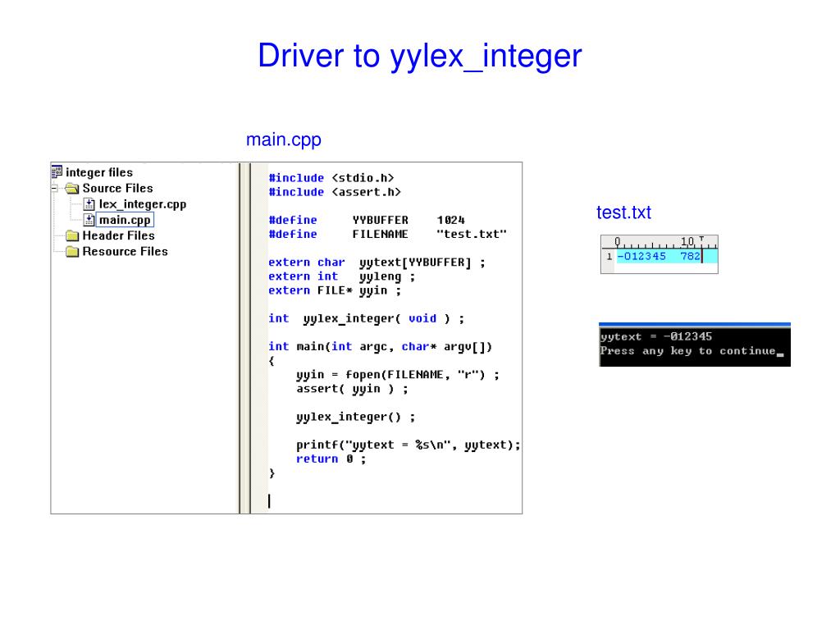Click line number 1 in test.txt
The image size is (840, 630).
coord(609,257)
